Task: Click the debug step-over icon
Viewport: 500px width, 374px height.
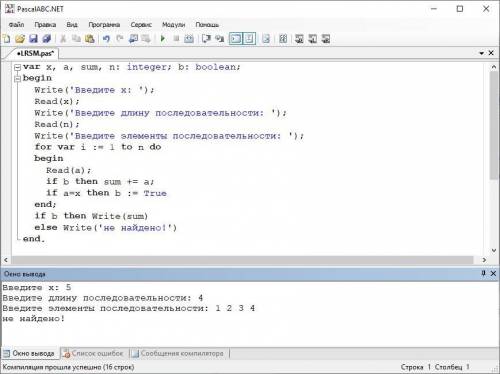Action: [x=313, y=39]
